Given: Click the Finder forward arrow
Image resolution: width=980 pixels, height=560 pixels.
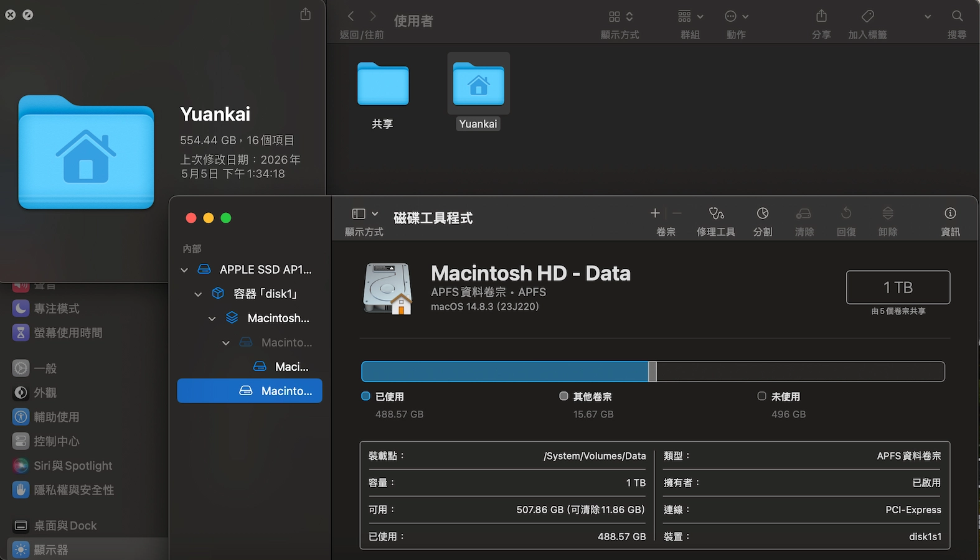Looking at the screenshot, I should [x=373, y=16].
